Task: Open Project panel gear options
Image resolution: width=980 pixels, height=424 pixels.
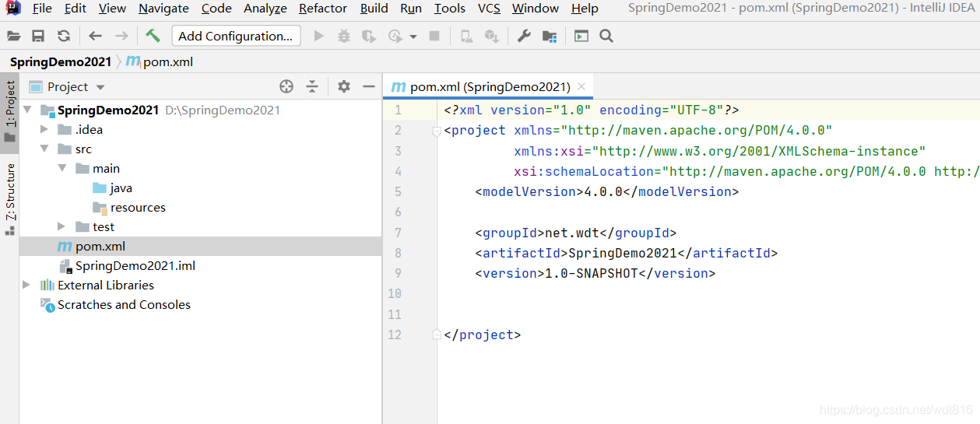Action: [x=344, y=86]
